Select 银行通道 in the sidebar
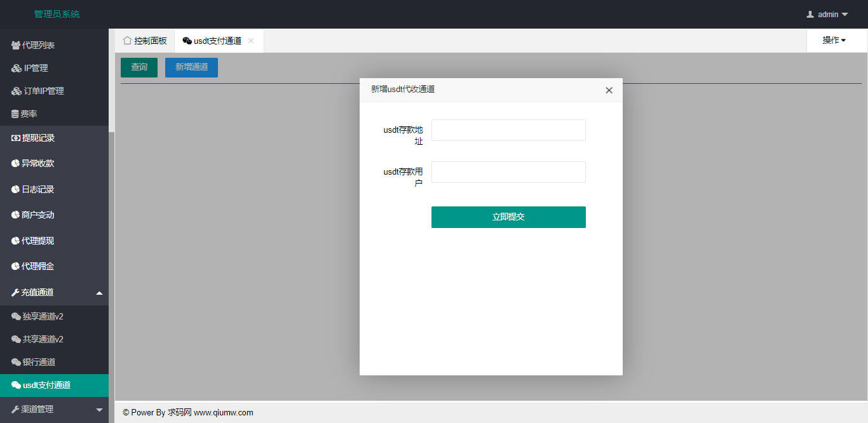Screen dimensions: 868x423 (x=39, y=362)
